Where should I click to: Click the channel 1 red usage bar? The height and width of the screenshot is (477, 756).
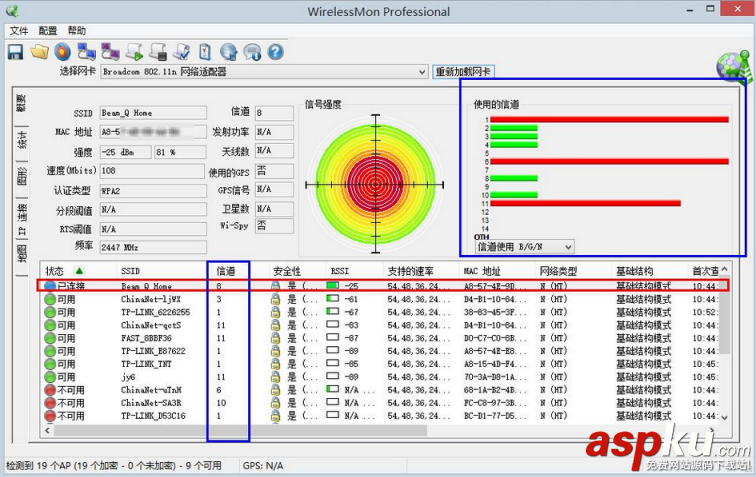click(x=609, y=120)
